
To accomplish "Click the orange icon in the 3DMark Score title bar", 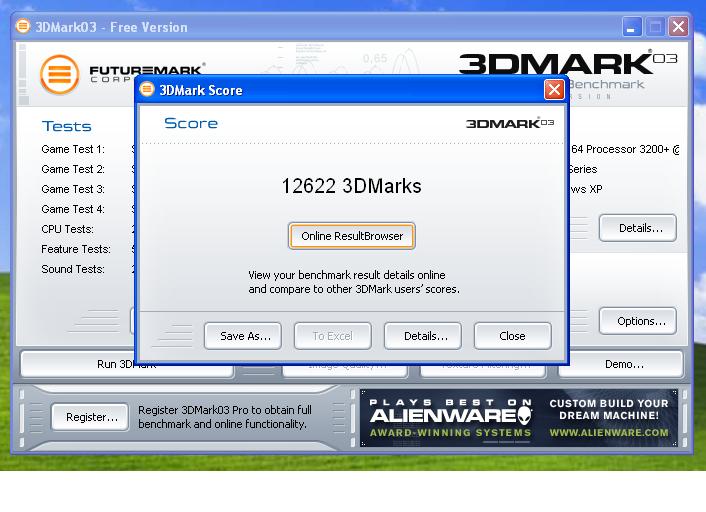I will point(147,90).
